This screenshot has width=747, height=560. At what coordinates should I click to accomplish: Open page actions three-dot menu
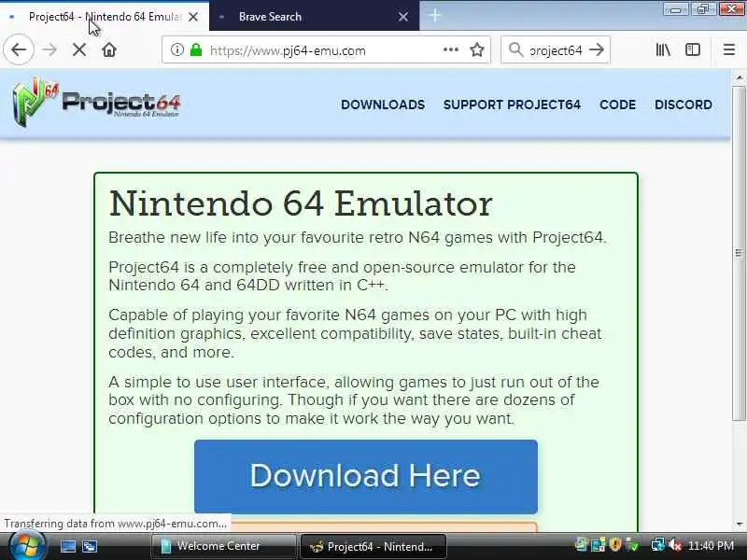point(451,49)
